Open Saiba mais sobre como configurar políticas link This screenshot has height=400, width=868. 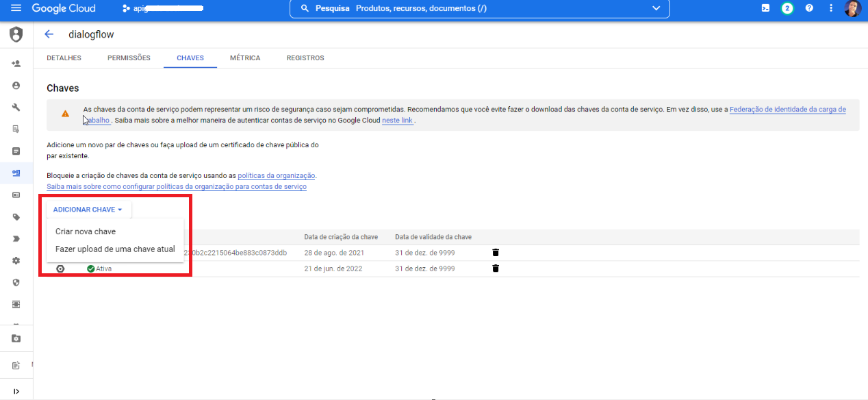[x=177, y=186]
